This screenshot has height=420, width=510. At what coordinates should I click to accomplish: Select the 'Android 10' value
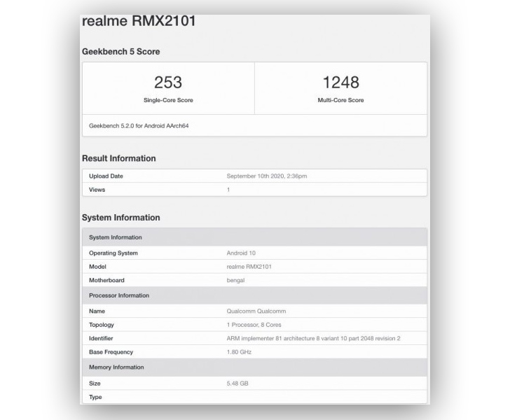(241, 253)
